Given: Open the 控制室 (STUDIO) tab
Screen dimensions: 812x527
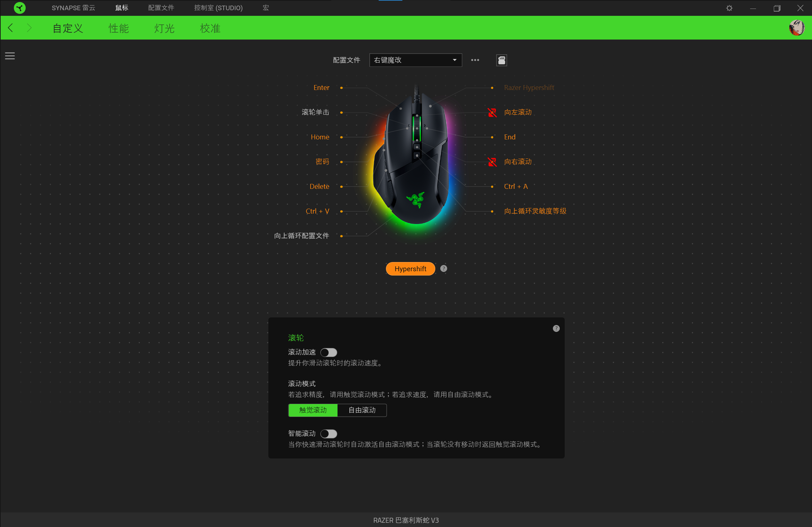Looking at the screenshot, I should [x=218, y=8].
